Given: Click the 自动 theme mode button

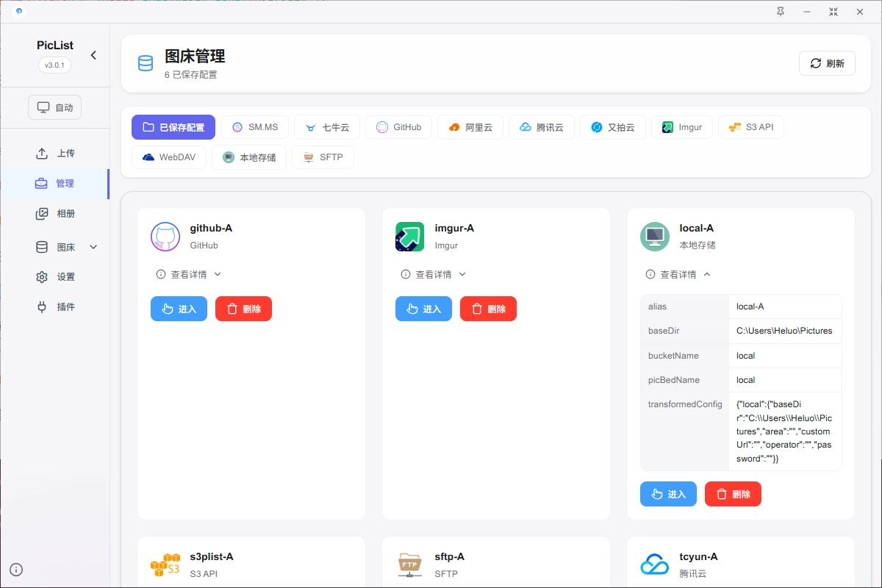Looking at the screenshot, I should (x=55, y=107).
